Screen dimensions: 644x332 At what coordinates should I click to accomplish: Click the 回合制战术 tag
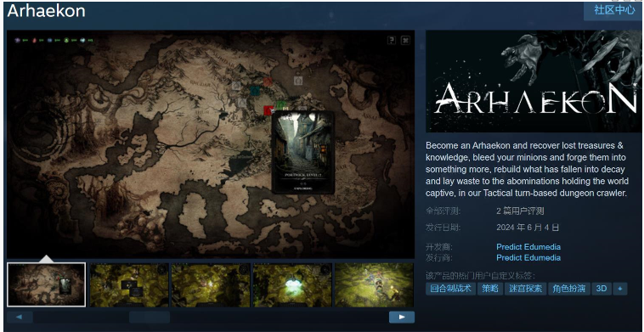coord(450,289)
